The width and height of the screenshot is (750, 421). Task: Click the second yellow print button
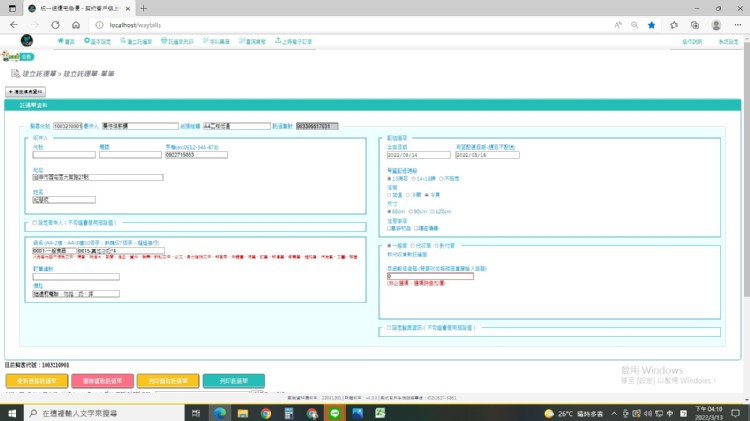(x=168, y=381)
